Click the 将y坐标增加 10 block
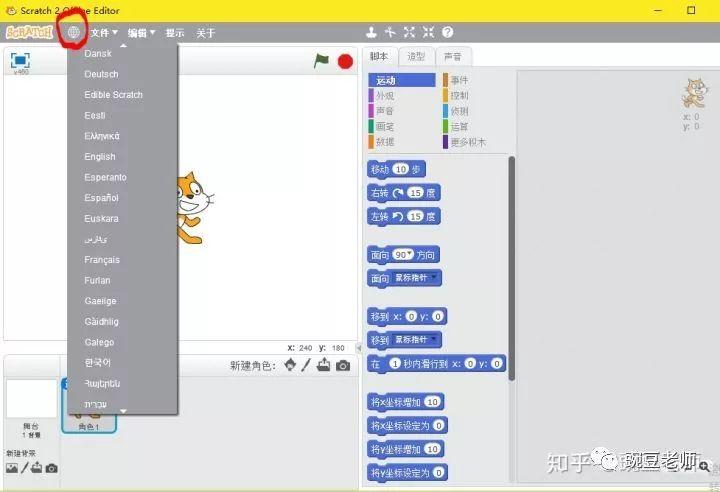Image resolution: width=720 pixels, height=492 pixels. [x=405, y=449]
